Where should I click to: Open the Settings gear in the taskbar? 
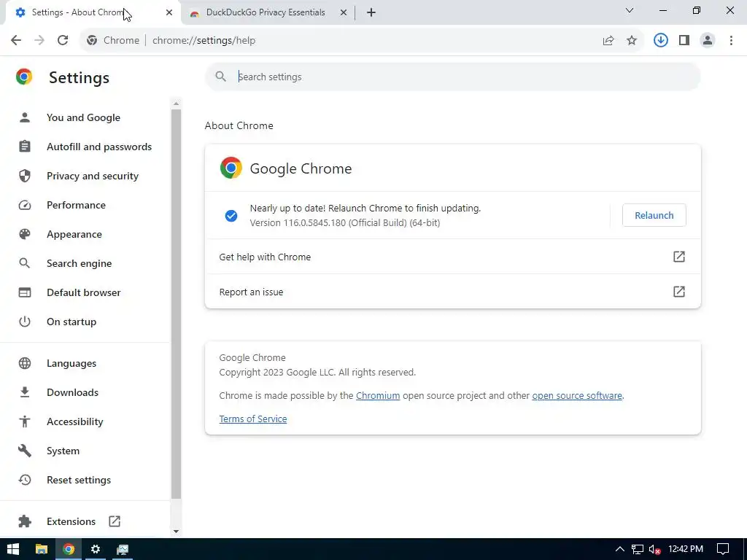point(96,549)
